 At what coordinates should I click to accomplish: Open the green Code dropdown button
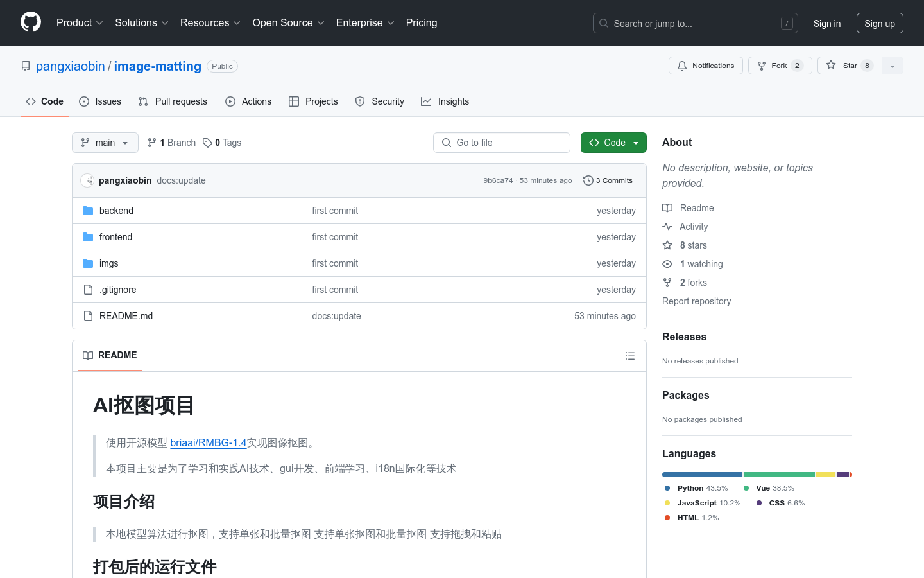point(613,143)
